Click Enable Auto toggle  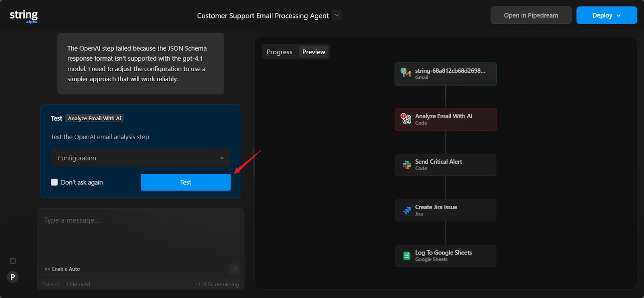[x=62, y=269]
